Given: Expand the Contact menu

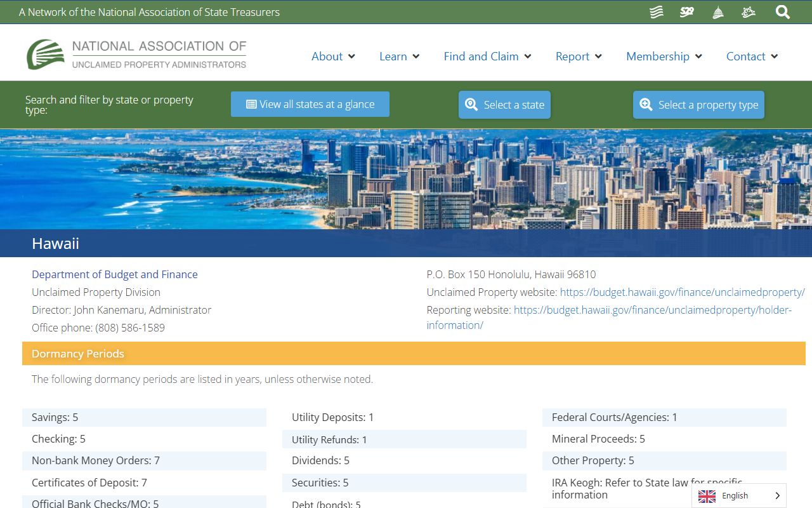Looking at the screenshot, I should [x=752, y=57].
